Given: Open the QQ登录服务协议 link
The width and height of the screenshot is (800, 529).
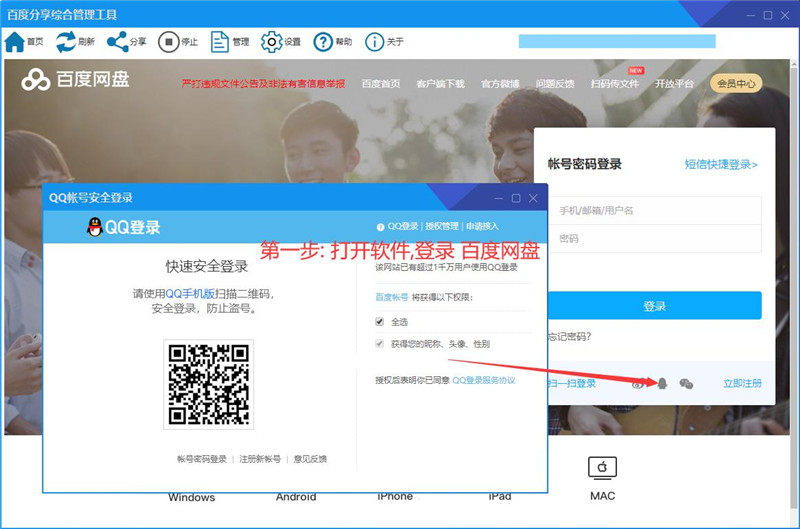Looking at the screenshot, I should pyautogui.click(x=484, y=380).
